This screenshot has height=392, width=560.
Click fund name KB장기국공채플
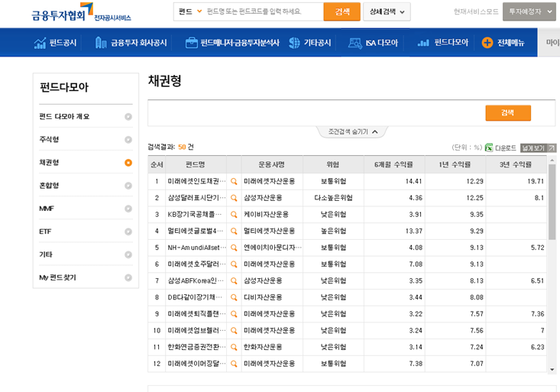(x=195, y=215)
